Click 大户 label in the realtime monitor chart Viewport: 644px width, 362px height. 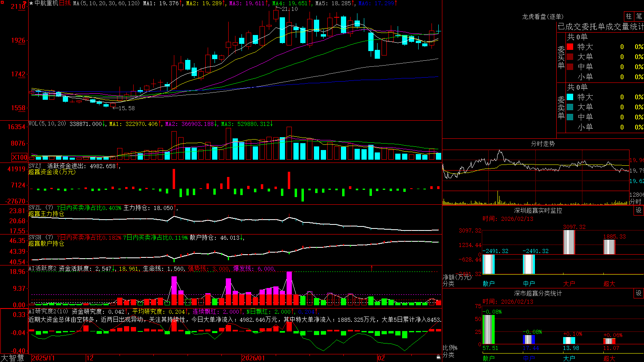click(569, 284)
